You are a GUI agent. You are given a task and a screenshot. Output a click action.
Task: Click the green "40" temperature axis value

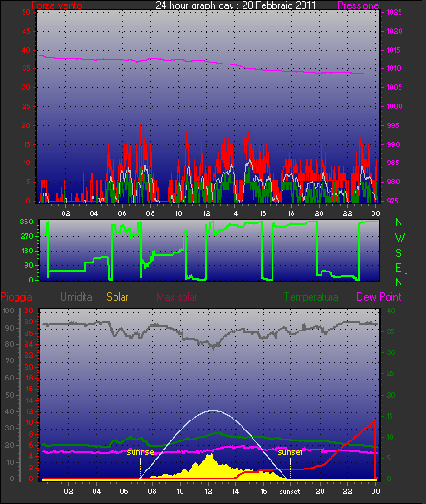tap(391, 311)
